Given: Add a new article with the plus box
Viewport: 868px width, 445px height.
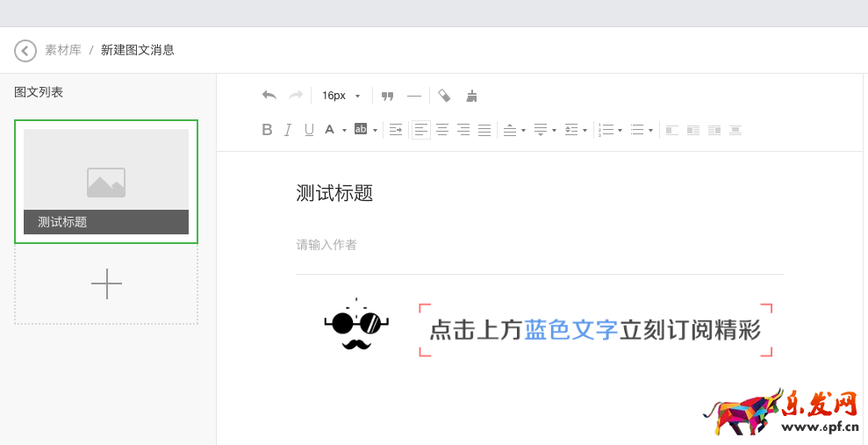Looking at the screenshot, I should click(x=106, y=284).
